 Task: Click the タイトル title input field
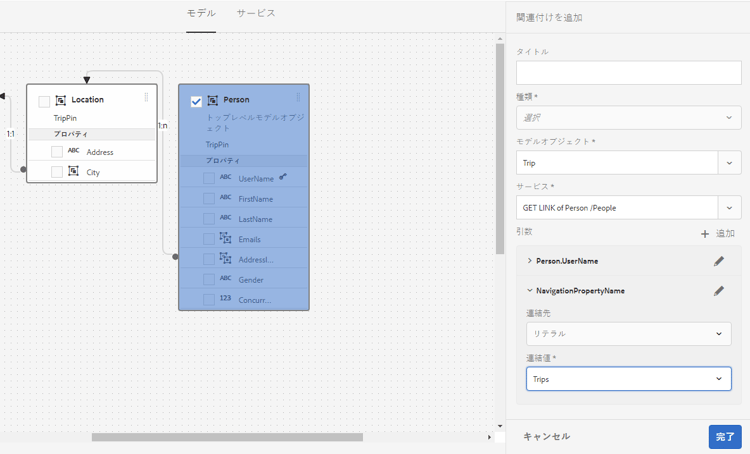click(629, 73)
